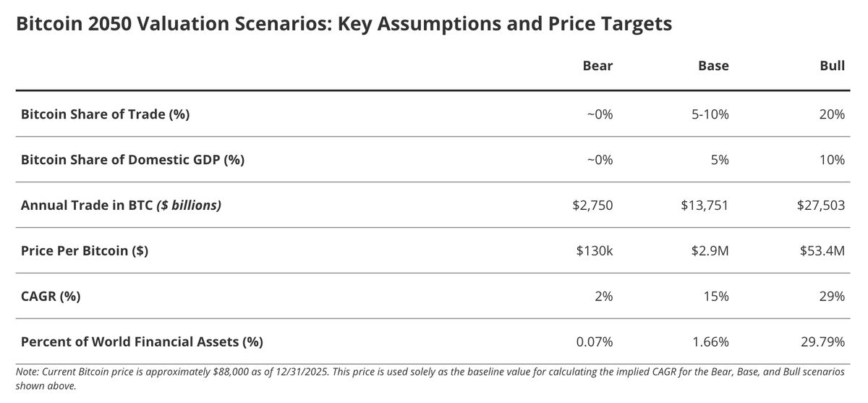Click the $2,750 Bear annual trade value

(x=592, y=205)
